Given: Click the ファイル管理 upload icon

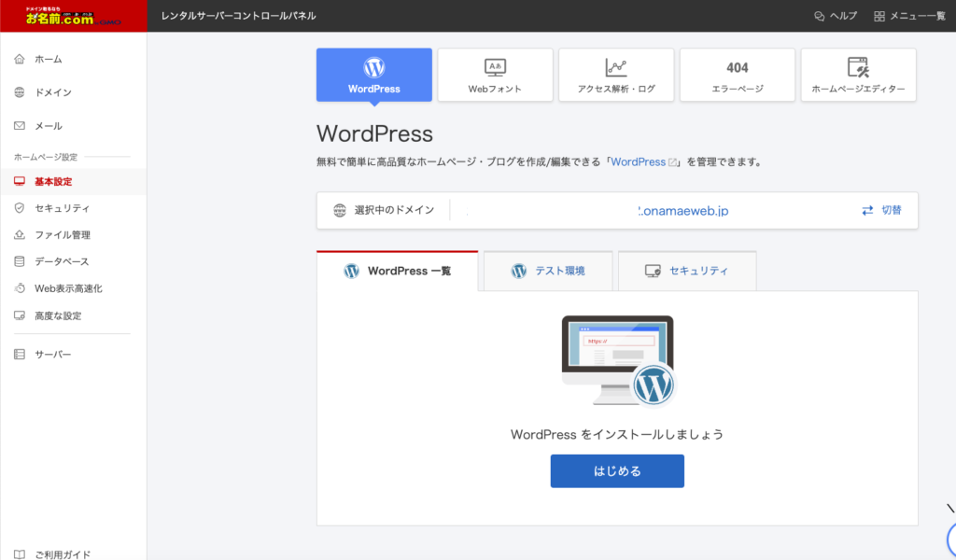Looking at the screenshot, I should 20,234.
